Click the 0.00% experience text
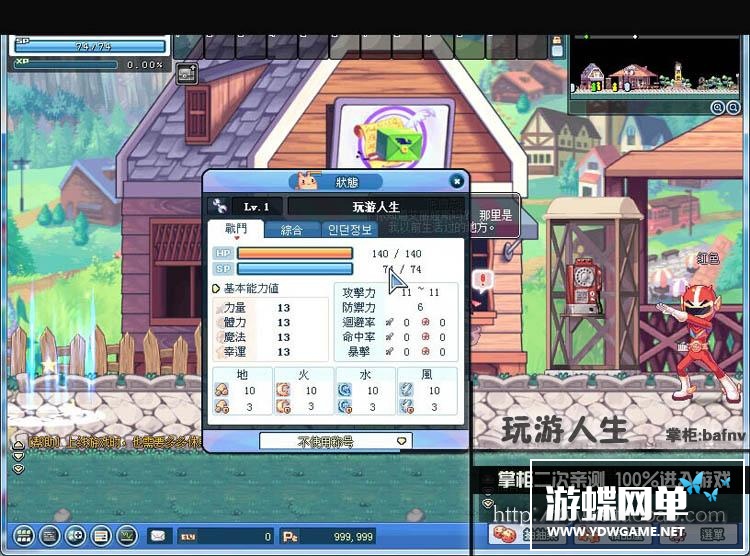750x556 pixels. tap(144, 65)
